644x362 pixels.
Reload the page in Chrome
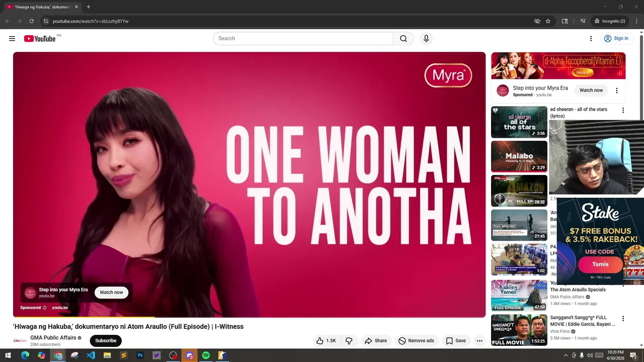pyautogui.click(x=31, y=21)
